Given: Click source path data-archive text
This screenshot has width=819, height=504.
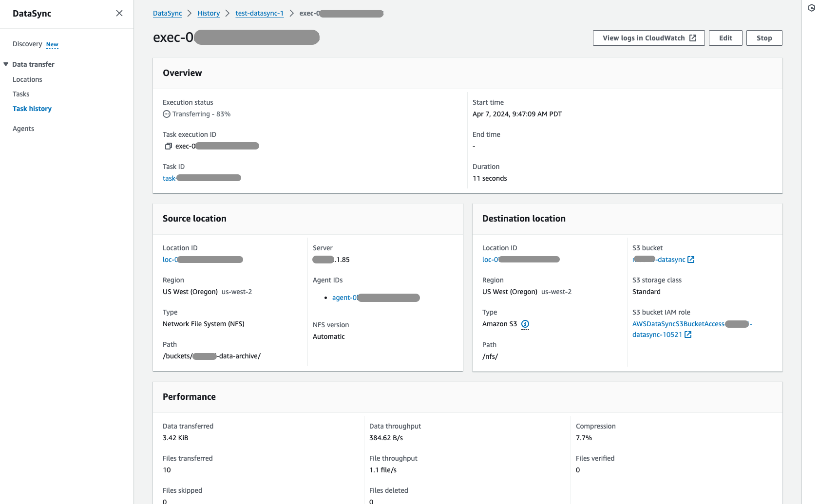Looking at the screenshot, I should [211, 356].
